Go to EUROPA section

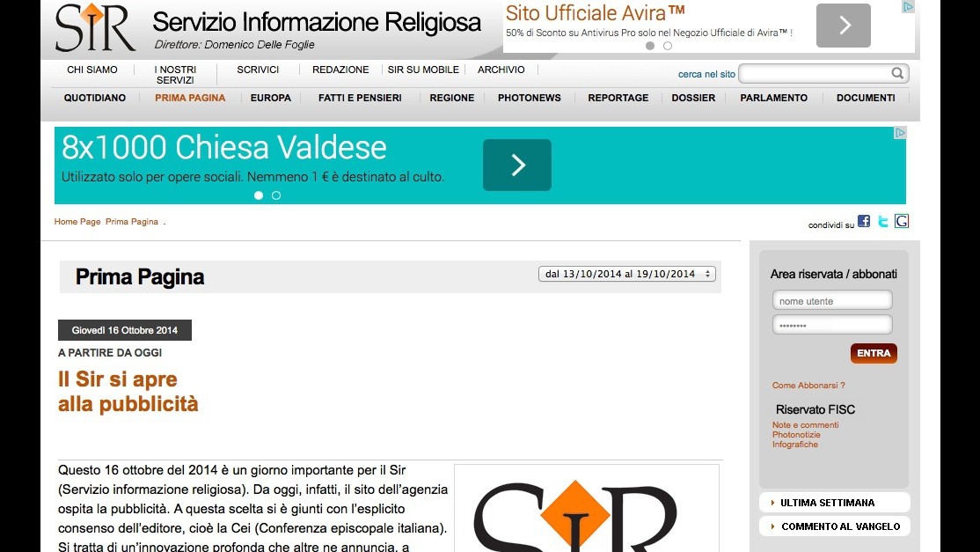point(271,98)
